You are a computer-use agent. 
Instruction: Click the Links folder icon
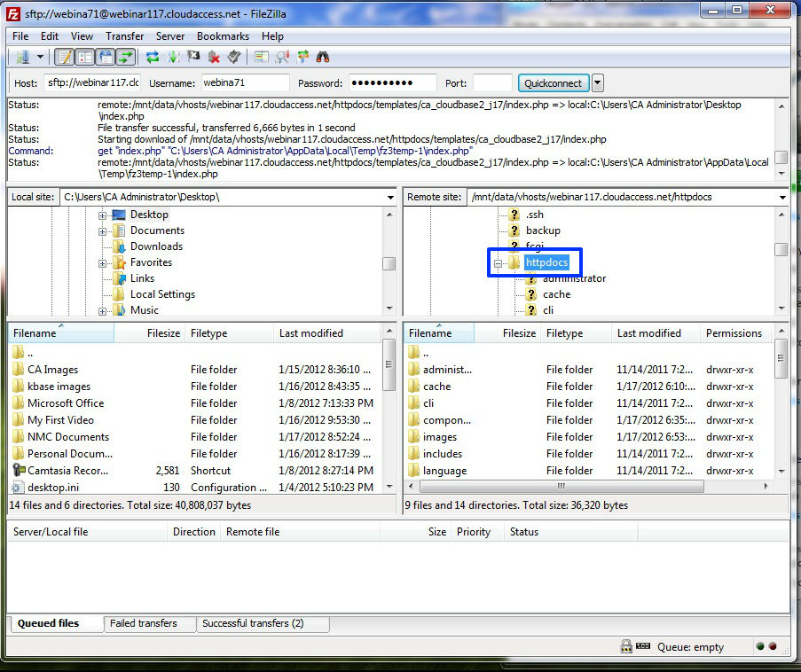click(119, 278)
